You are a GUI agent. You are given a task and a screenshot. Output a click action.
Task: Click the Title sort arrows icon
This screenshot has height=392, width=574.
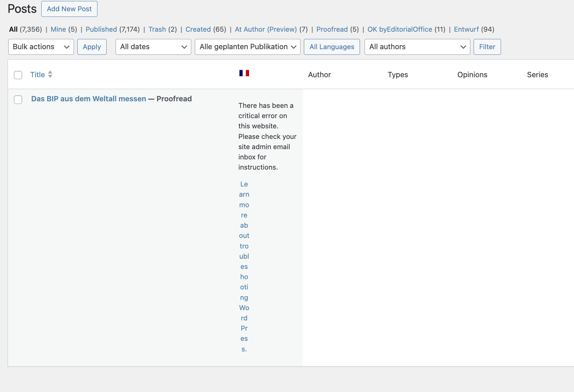coord(50,75)
